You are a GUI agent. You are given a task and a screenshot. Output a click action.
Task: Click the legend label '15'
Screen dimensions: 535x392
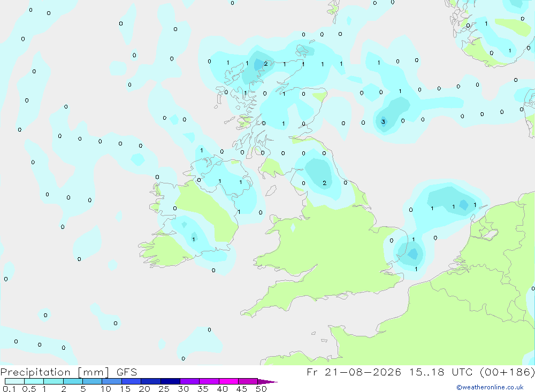pyautogui.click(x=125, y=389)
